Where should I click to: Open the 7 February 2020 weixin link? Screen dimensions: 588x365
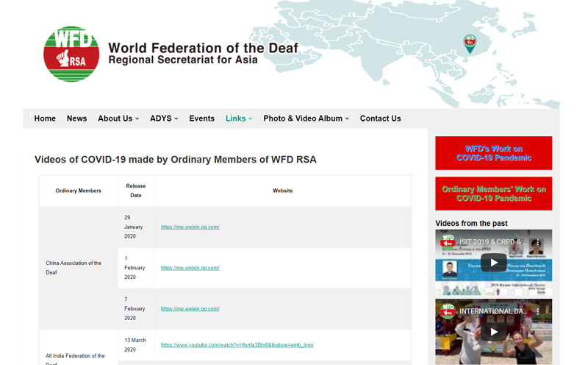(190, 308)
